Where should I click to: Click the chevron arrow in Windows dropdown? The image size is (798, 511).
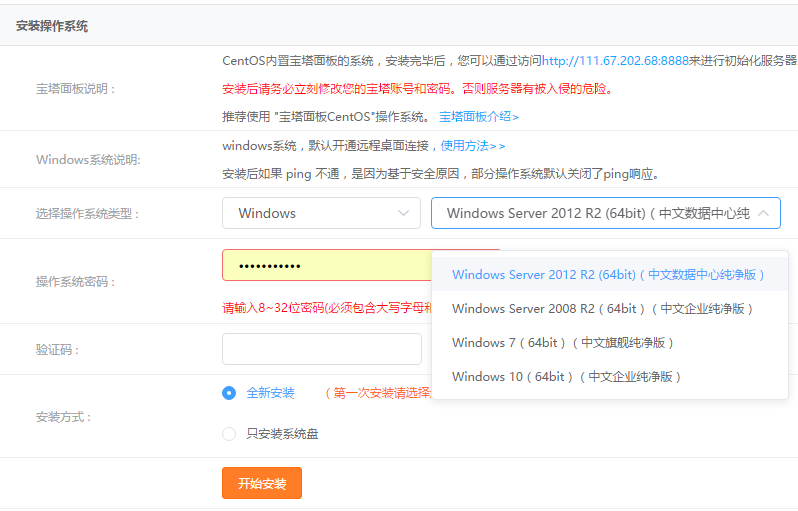(404, 213)
